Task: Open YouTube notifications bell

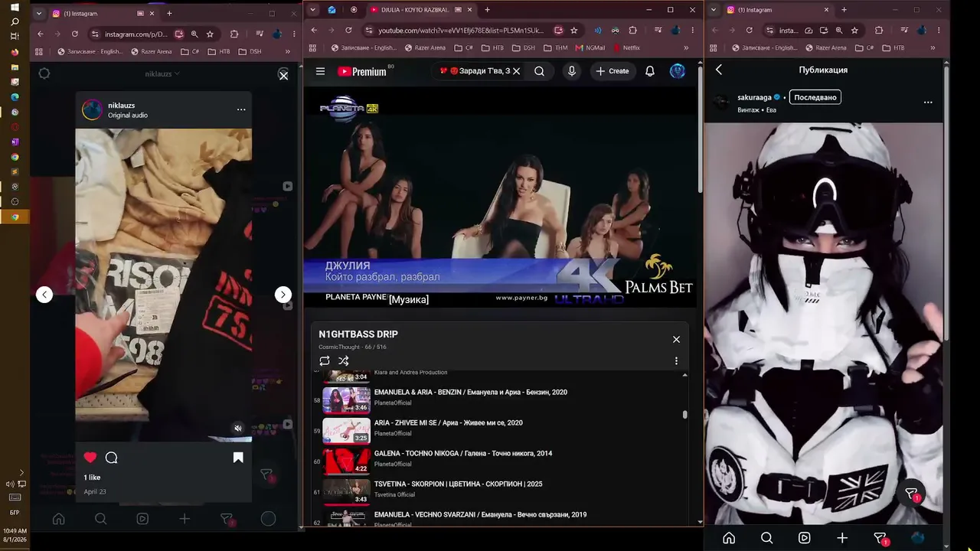Action: [x=650, y=71]
